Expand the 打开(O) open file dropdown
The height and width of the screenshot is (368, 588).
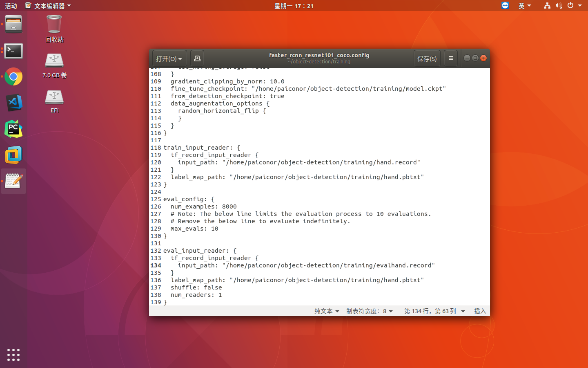coord(169,58)
